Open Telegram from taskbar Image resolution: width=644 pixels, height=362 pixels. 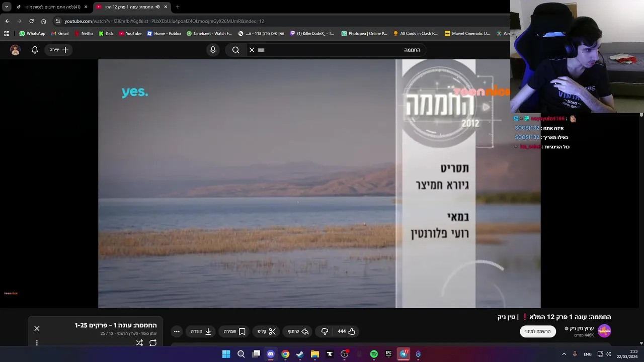(404, 354)
